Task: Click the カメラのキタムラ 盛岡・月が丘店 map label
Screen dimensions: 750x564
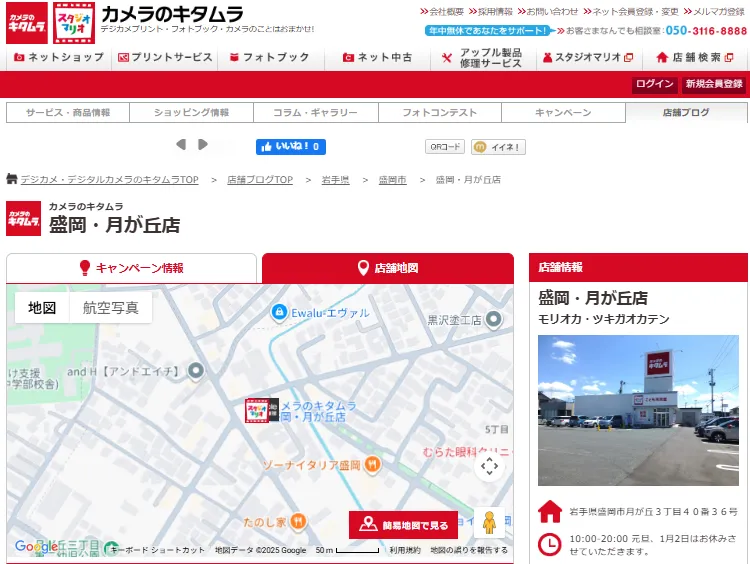Action: tap(318, 411)
